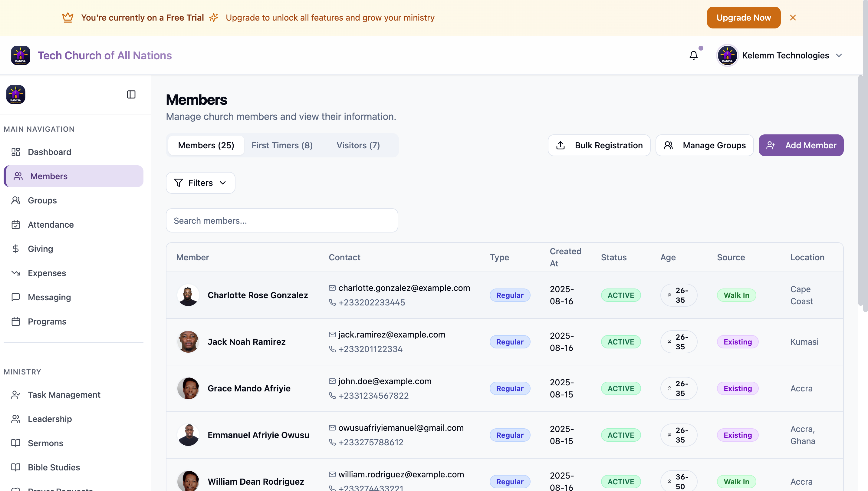Go to Giving dollar icon item
868x491 pixels.
click(40, 249)
